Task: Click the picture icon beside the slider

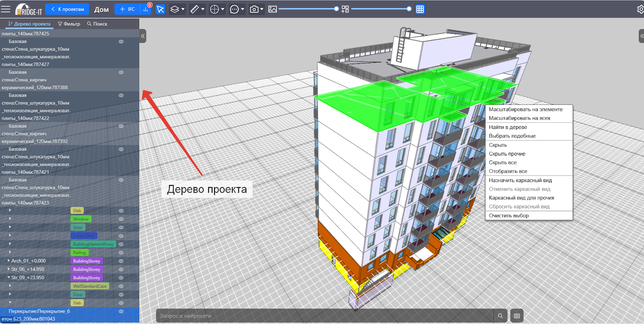Action: click(272, 9)
